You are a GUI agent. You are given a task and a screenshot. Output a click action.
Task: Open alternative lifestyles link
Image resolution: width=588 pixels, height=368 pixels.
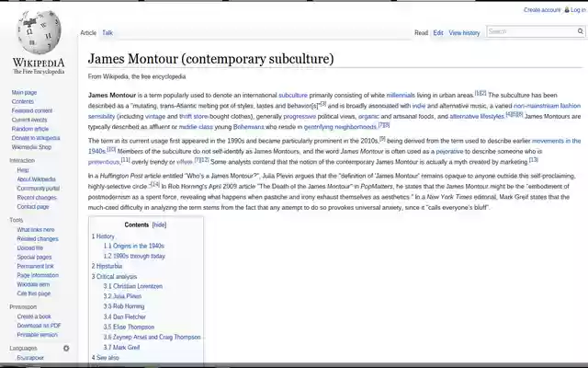pos(477,117)
